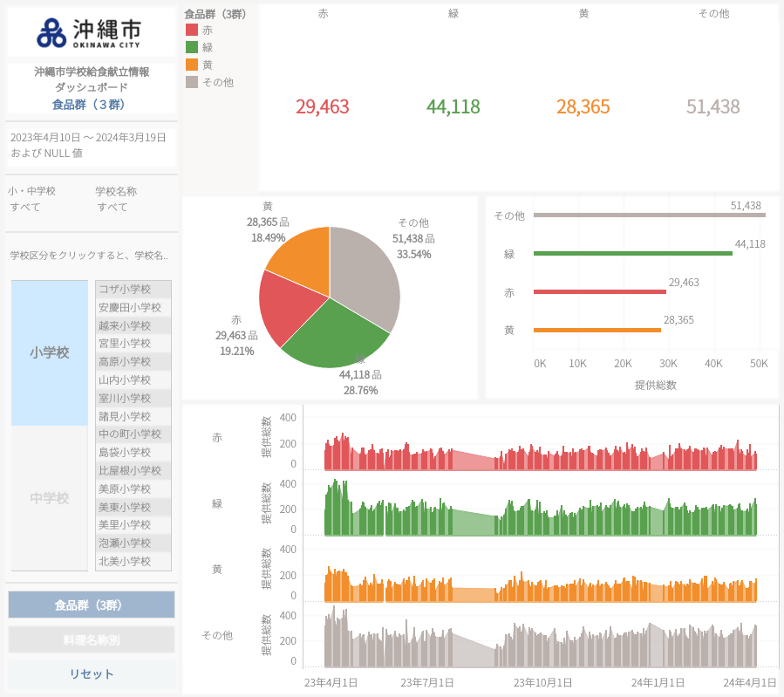This screenshot has width=784, height=697.
Task: Choose 高原小学校 from the school list
Action: coord(133,361)
